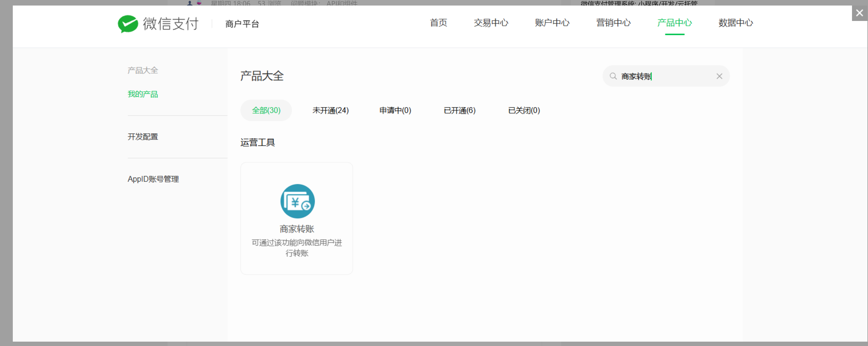The image size is (868, 346).
Task: Open the 首页 navigation tab
Action: (438, 23)
